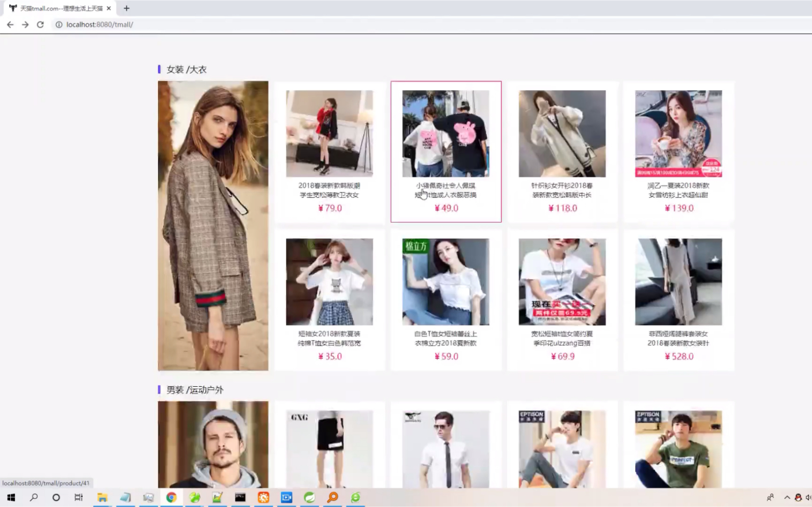Screen dimensions: 812x507
Task: Click the 针织衫女开衫2018春 product title
Action: point(562,186)
